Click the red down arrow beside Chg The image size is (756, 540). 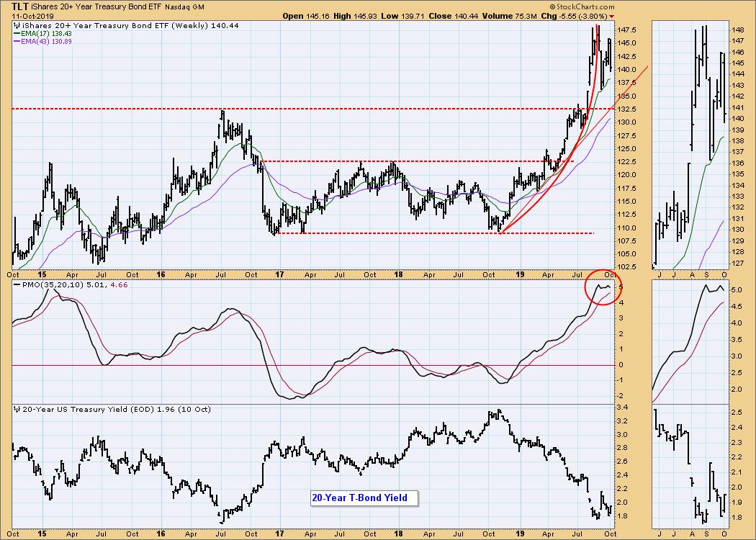(612, 17)
